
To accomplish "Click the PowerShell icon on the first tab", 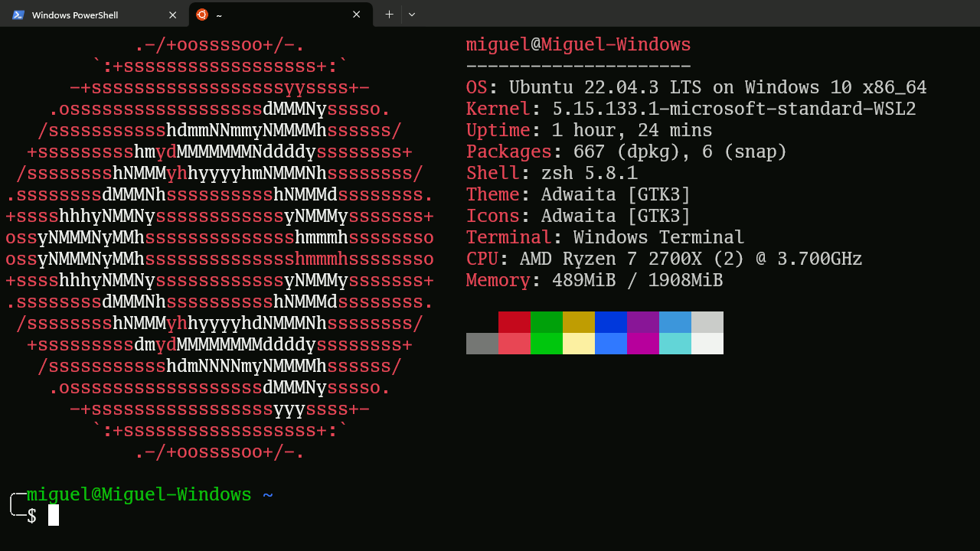I will coord(17,15).
